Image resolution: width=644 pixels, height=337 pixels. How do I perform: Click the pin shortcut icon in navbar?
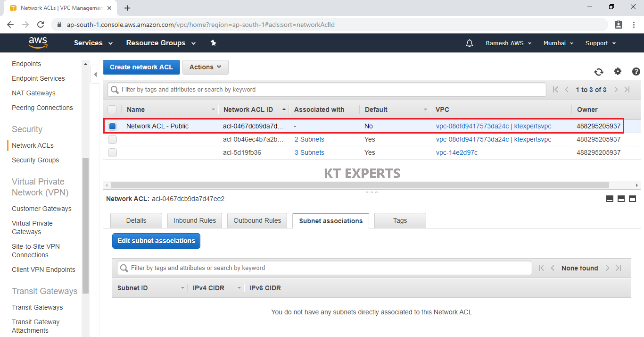[213, 43]
